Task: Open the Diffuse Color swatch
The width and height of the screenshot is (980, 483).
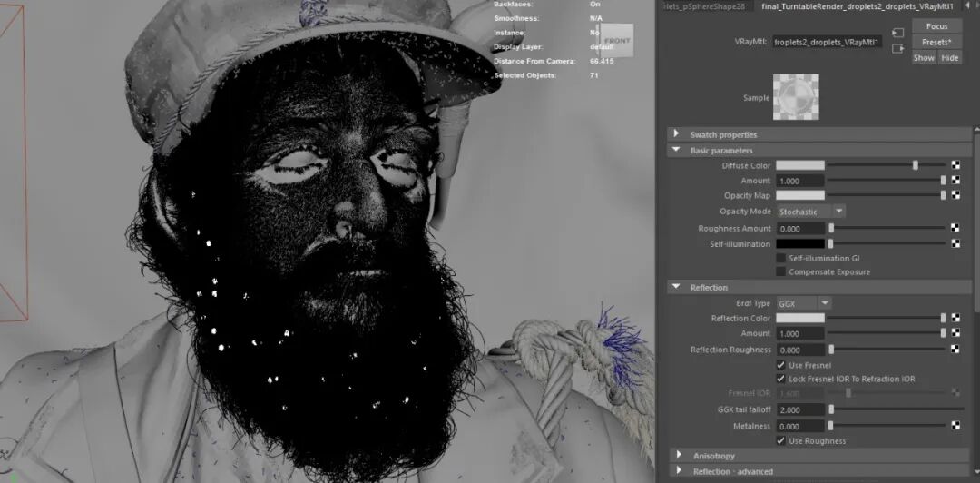Action: tap(800, 165)
